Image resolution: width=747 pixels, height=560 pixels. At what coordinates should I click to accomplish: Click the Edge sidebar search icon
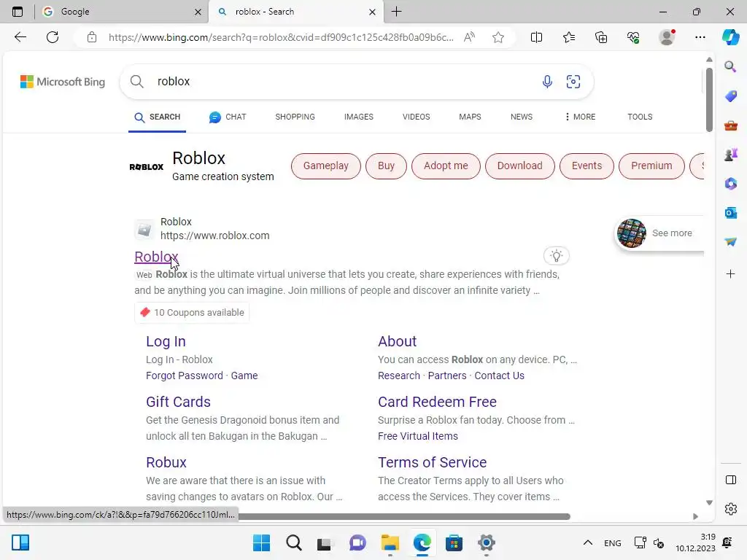[x=730, y=66]
